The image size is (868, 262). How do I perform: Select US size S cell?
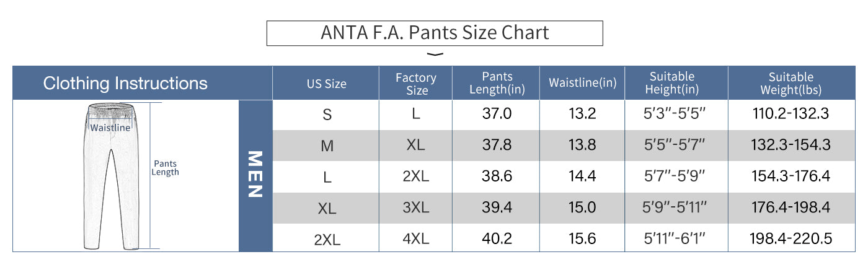coord(327,115)
